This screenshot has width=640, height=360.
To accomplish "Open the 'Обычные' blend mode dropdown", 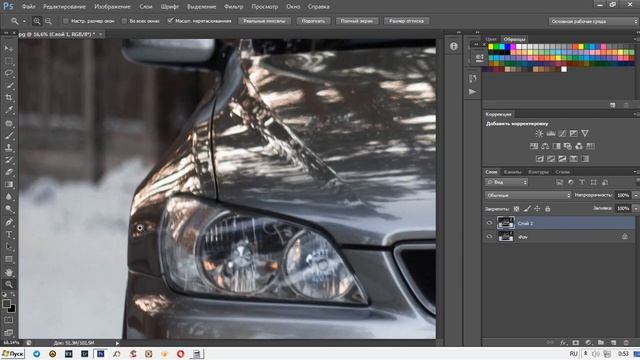I will click(528, 196).
